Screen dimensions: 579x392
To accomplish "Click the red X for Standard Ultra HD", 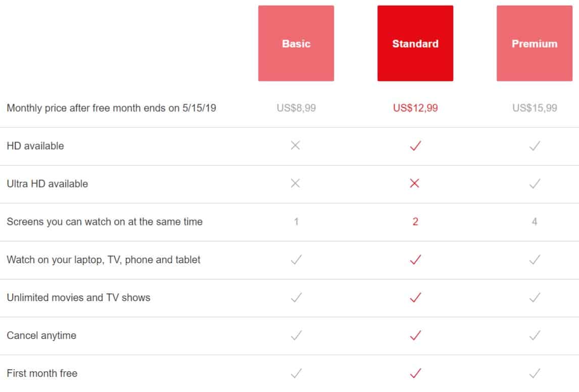I will pyautogui.click(x=415, y=183).
